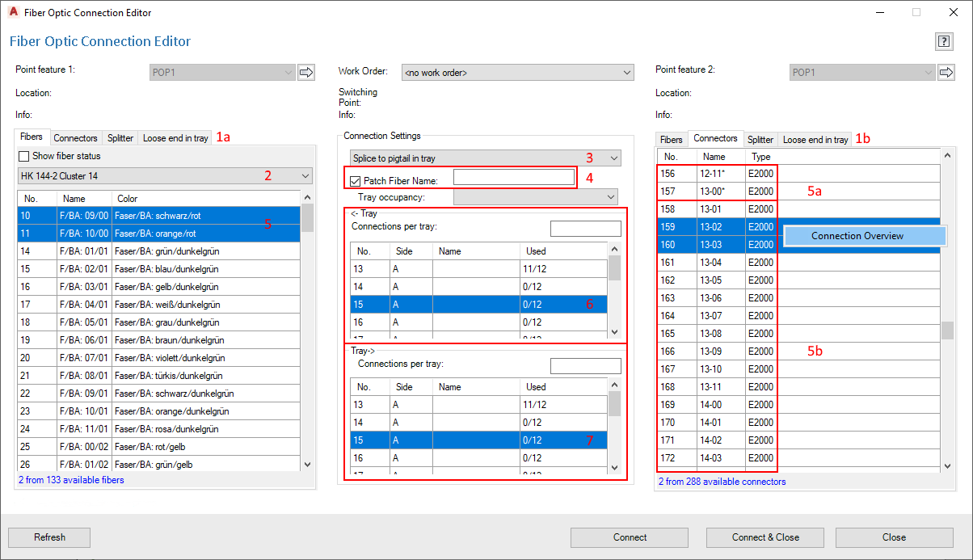Screen dimensions: 973x560
Task: Select tray 13 with 11/12 used in '<- Tray' table
Action: pos(478,268)
